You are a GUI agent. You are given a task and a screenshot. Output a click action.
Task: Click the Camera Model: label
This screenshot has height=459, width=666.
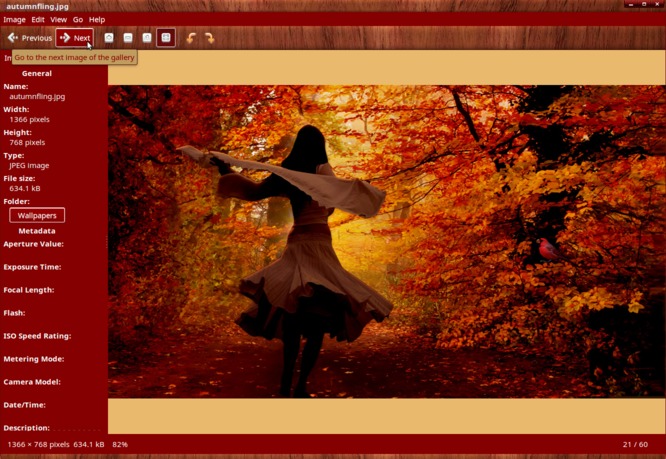click(x=32, y=382)
